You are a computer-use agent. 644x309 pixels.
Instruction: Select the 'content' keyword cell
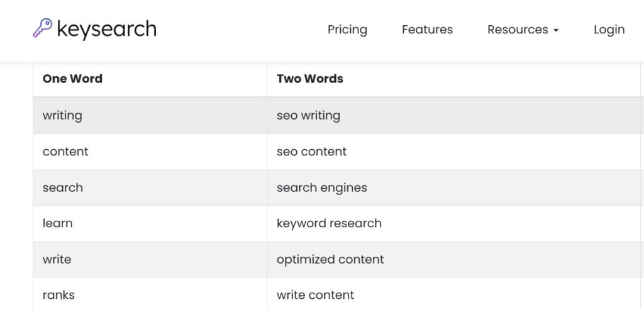point(150,152)
